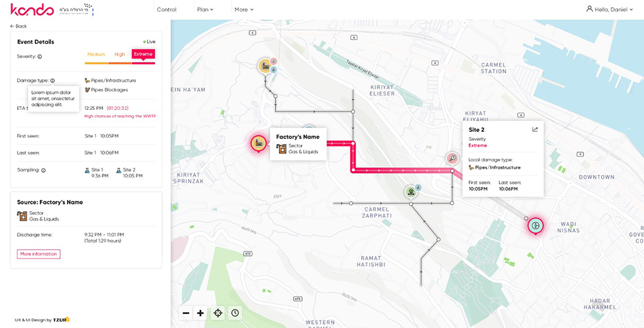
Task: Select Extreme severity level
Action: point(143,55)
